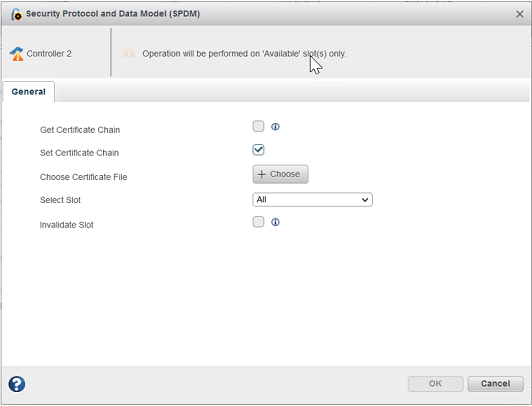The width and height of the screenshot is (532, 406).
Task: Click the Select Slot label text
Action: (60, 200)
